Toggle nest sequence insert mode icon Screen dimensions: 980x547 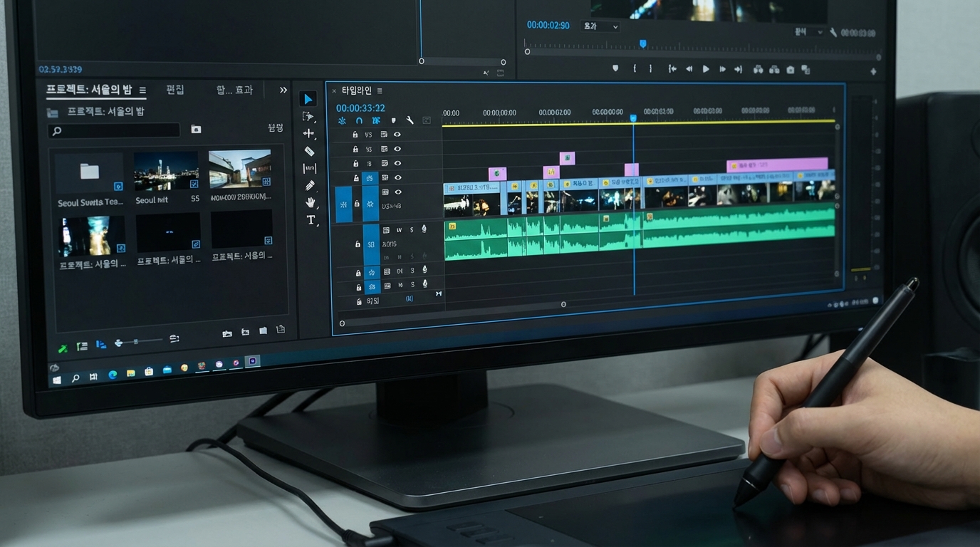tap(342, 120)
